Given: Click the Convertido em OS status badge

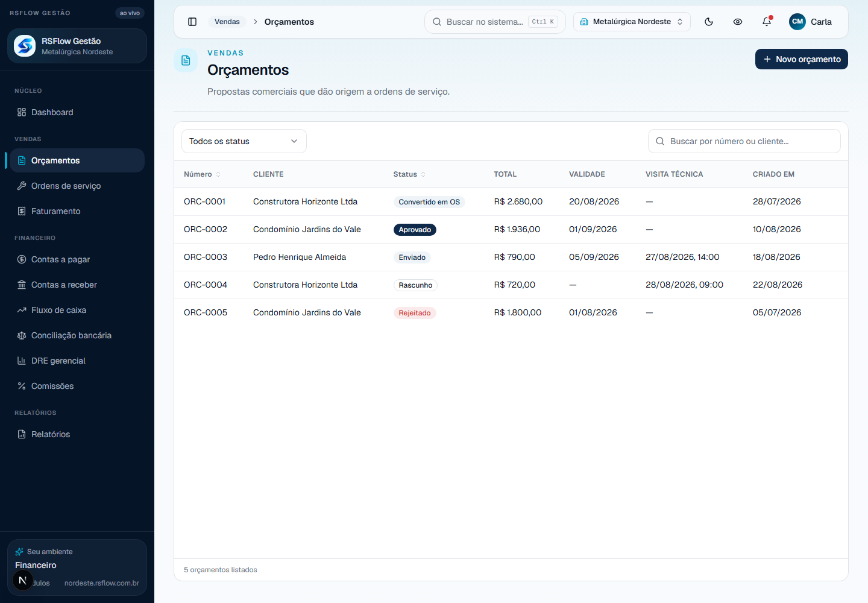Looking at the screenshot, I should (x=429, y=202).
